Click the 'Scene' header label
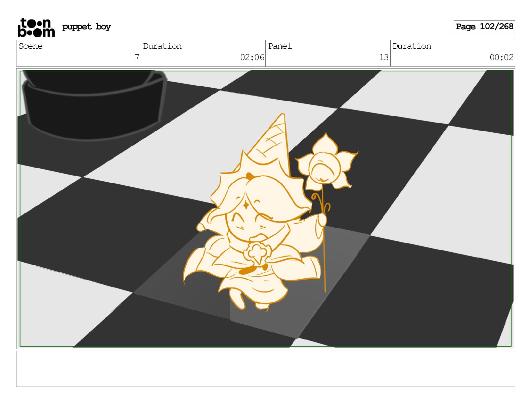This screenshot has width=532, height=411. [31, 46]
